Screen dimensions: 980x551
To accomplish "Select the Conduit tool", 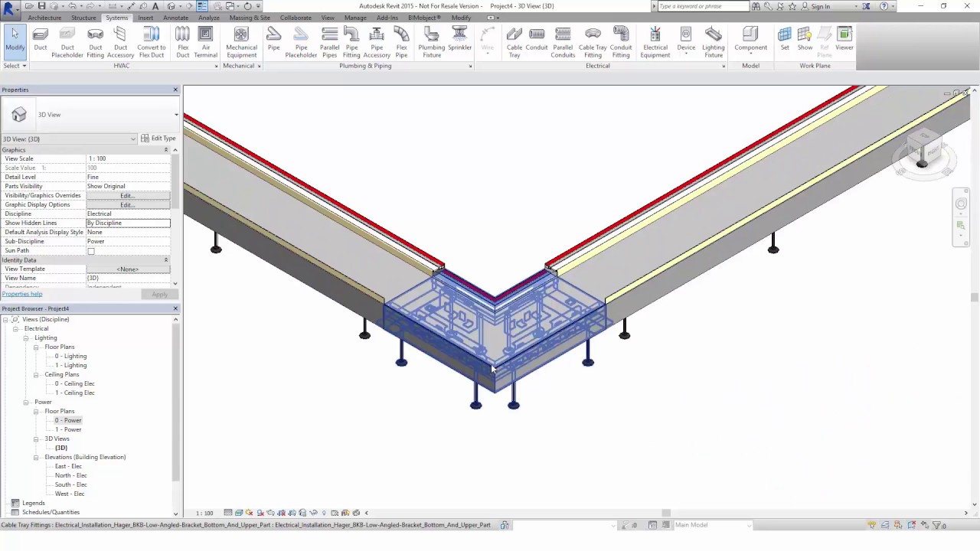I will point(537,41).
